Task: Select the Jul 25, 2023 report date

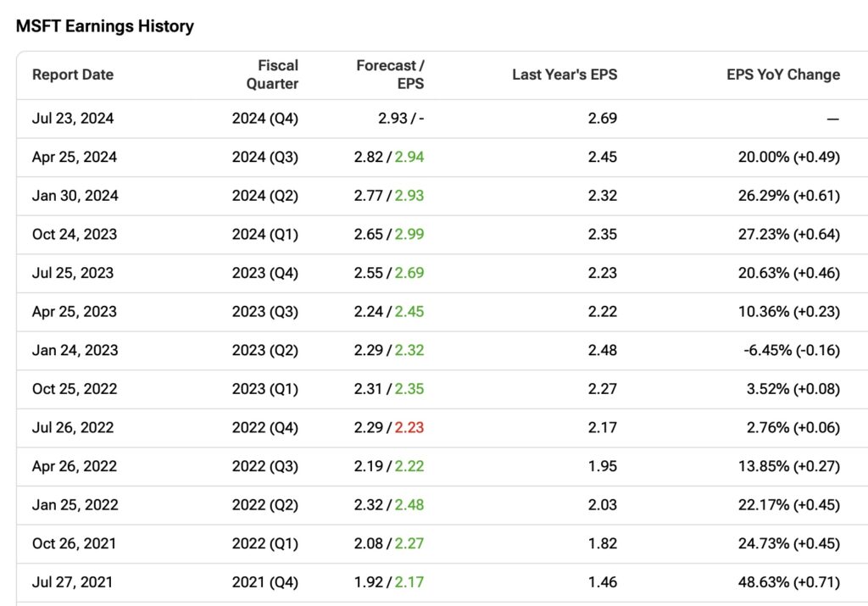Action: 73,273
